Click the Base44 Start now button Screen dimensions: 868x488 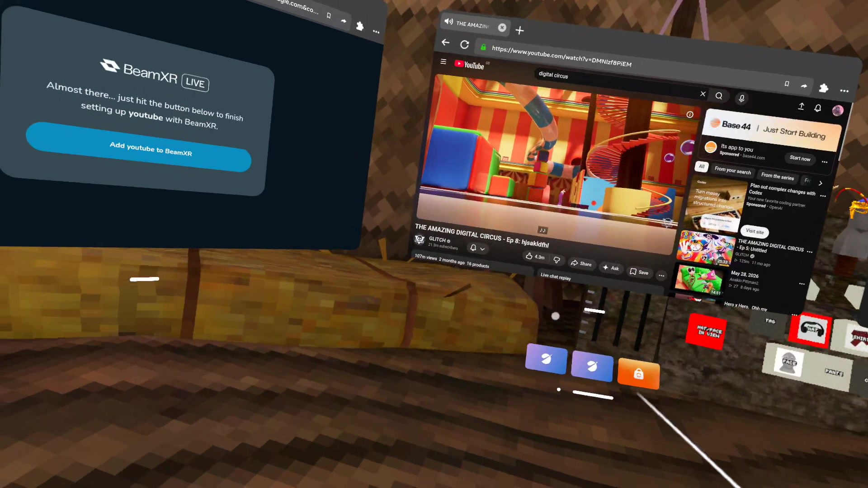point(800,158)
